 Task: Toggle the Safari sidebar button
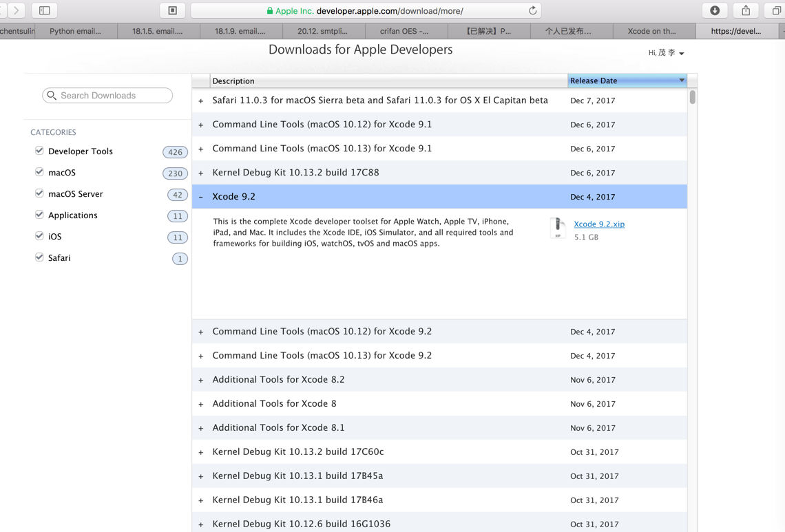pos(45,10)
